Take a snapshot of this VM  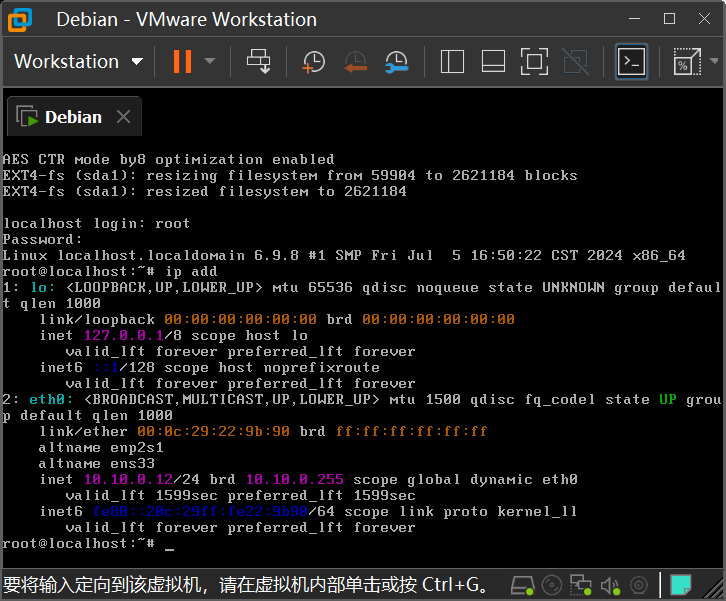tap(313, 62)
